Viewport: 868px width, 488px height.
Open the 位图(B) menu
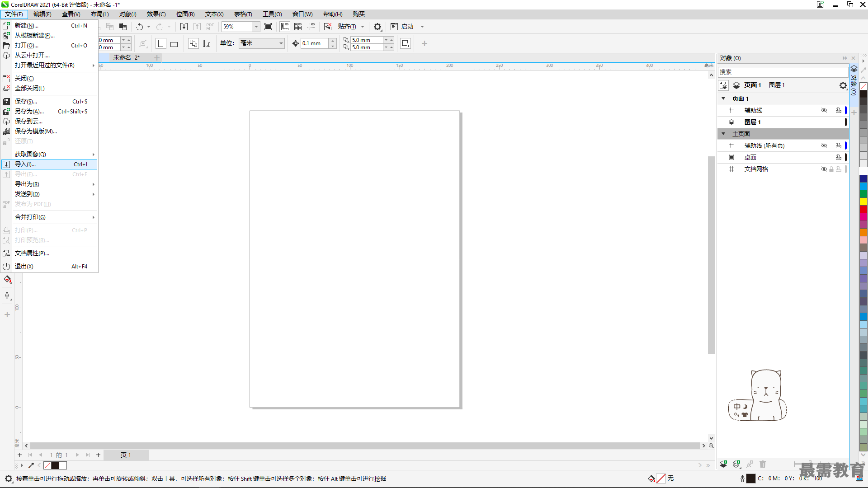(x=185, y=14)
